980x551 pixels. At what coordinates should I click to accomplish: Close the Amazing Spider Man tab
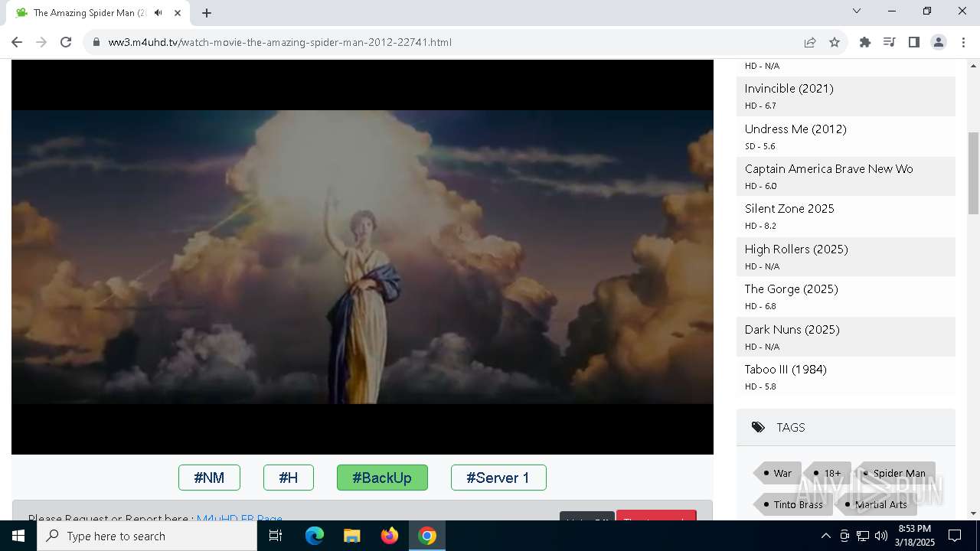(x=178, y=12)
